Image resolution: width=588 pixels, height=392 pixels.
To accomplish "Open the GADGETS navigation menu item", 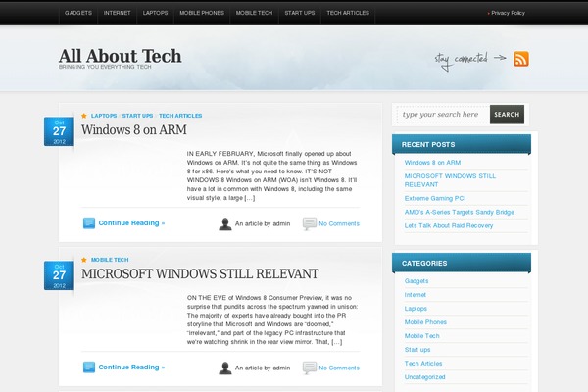I will [78, 13].
